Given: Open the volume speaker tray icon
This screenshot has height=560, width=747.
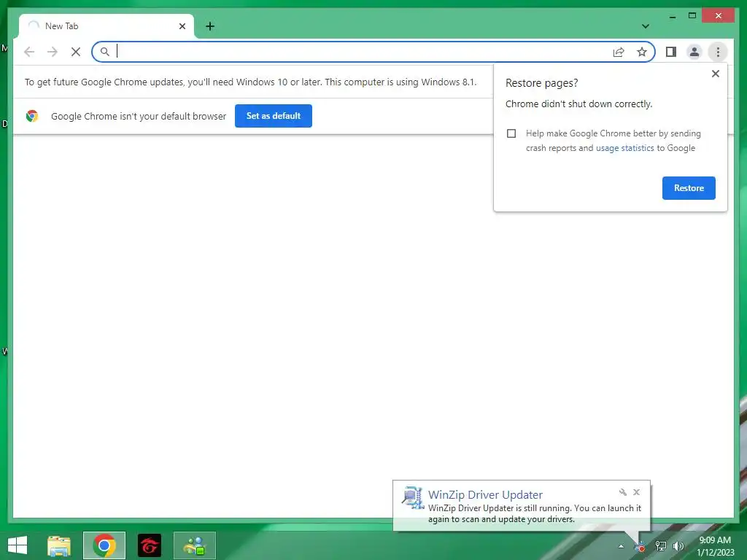Looking at the screenshot, I should pyautogui.click(x=678, y=546).
